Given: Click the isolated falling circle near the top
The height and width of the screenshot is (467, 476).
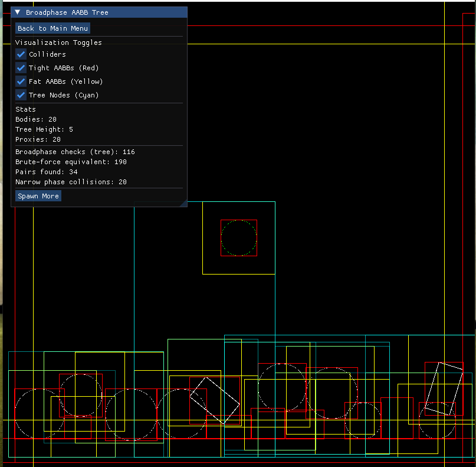Looking at the screenshot, I should pyautogui.click(x=238, y=238).
